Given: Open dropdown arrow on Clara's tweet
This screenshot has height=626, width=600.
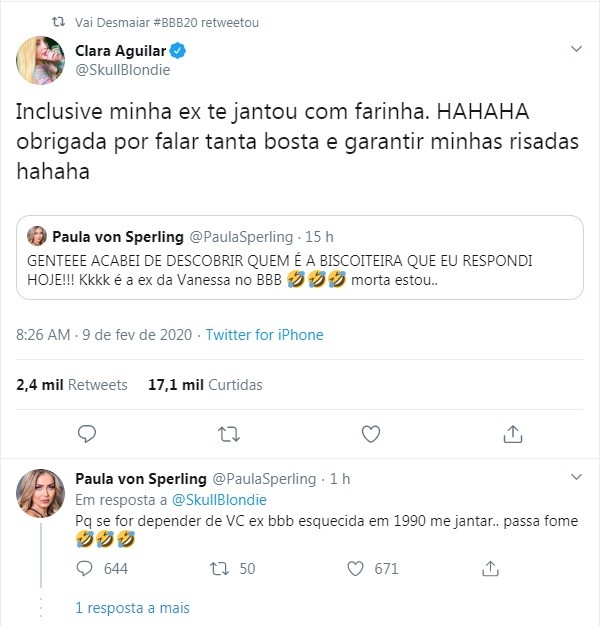Looking at the screenshot, I should click(577, 49).
